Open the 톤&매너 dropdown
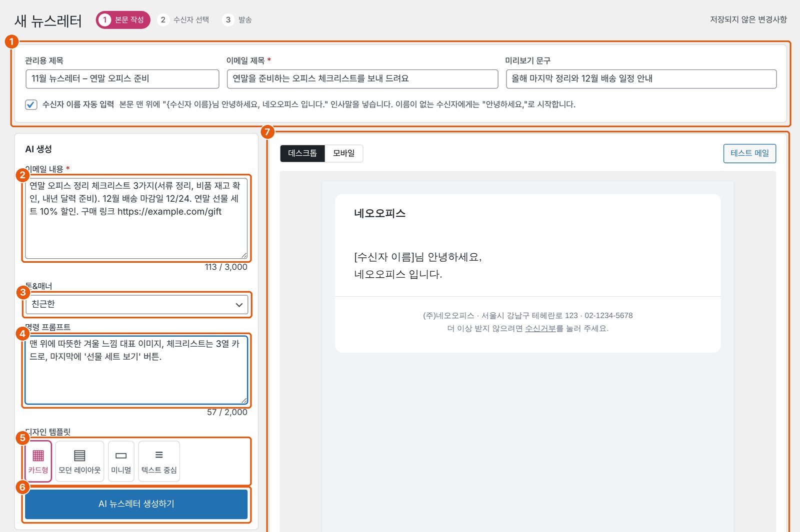Image resolution: width=800 pixels, height=532 pixels. [x=137, y=304]
